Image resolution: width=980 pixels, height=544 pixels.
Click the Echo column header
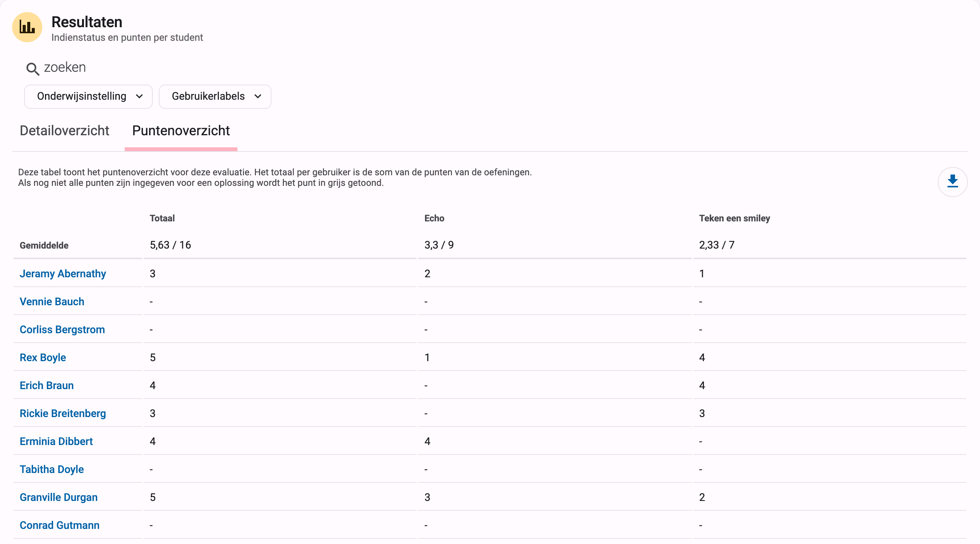[x=434, y=219]
